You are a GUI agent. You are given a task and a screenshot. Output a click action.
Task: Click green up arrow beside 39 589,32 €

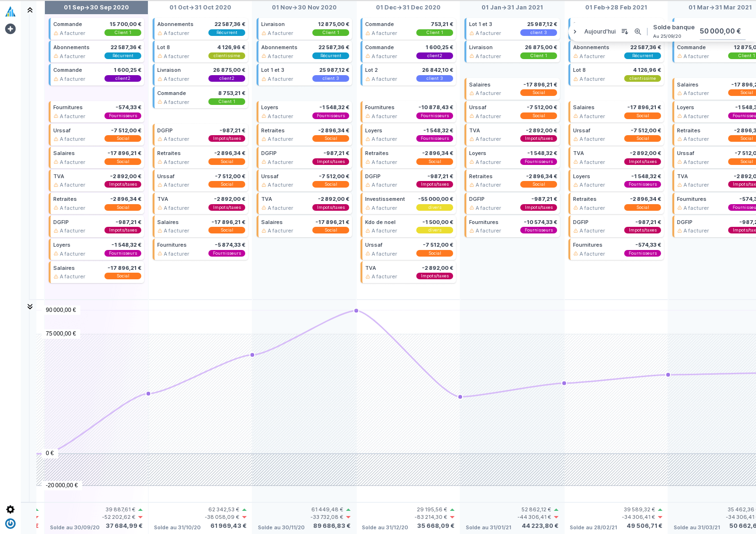pyautogui.click(x=660, y=510)
